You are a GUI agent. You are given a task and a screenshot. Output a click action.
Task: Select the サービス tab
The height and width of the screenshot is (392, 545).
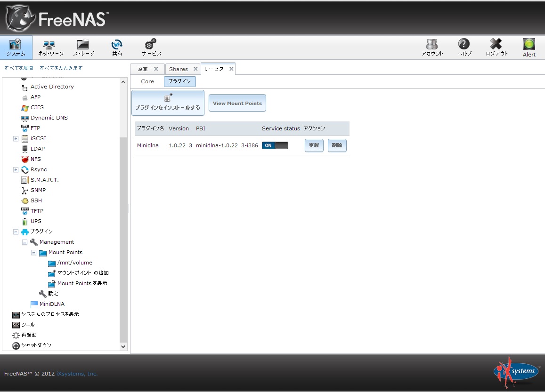pos(214,69)
